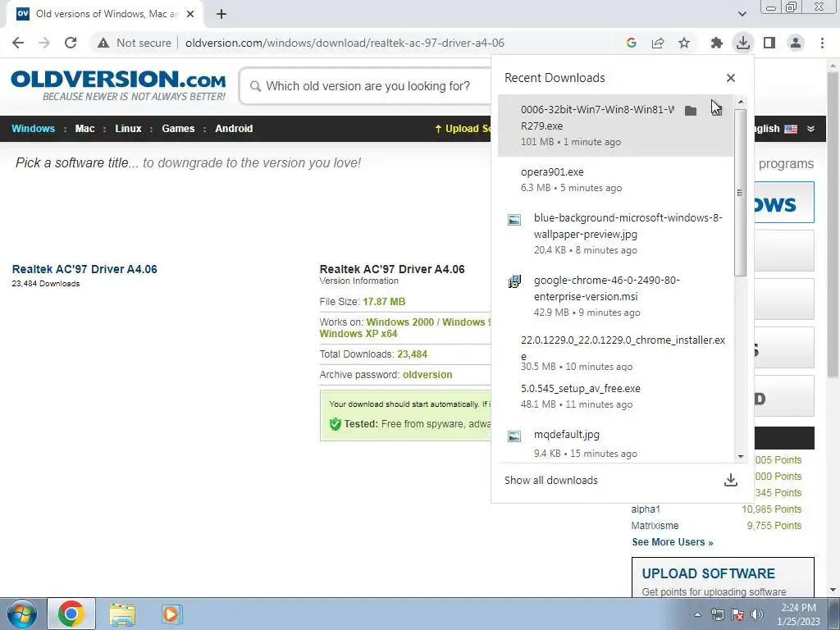Screen dimensions: 840x630
Task: Select the Windows nav item
Action: 33,129
